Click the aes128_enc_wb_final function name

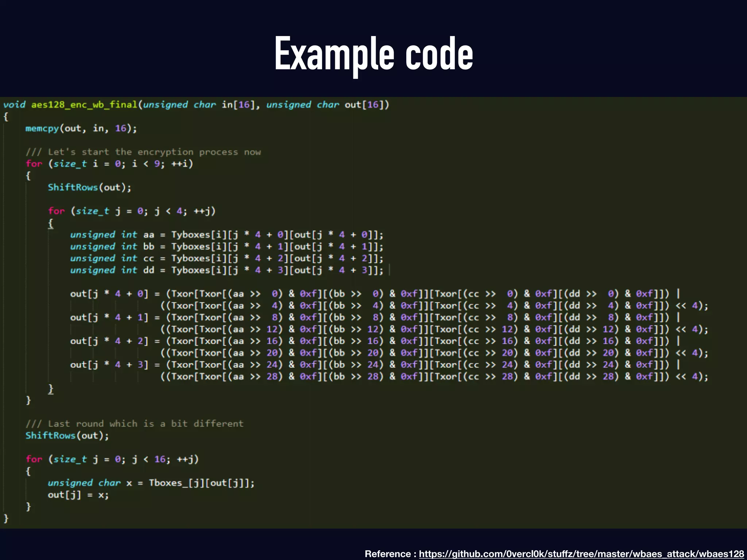click(84, 105)
